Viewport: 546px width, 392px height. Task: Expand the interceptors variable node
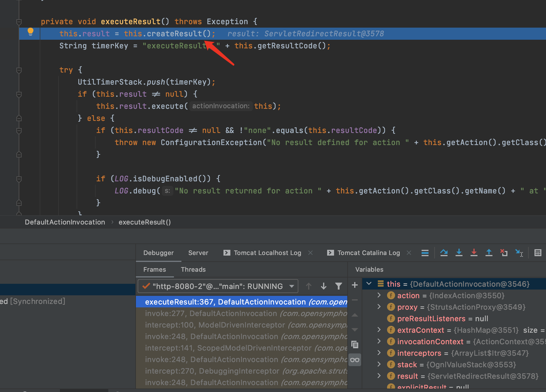point(379,353)
